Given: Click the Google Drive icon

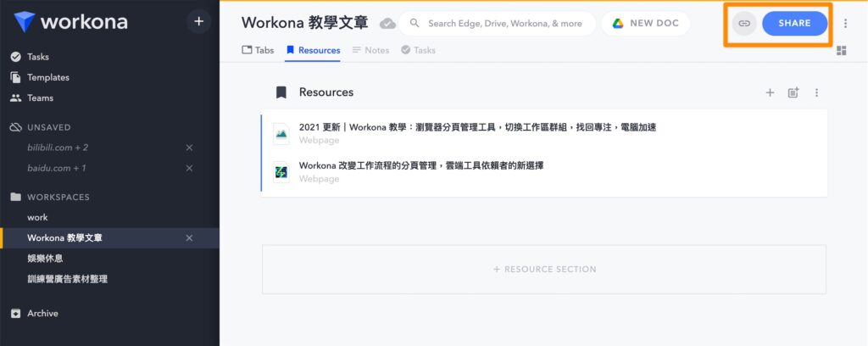Looking at the screenshot, I should [x=618, y=23].
